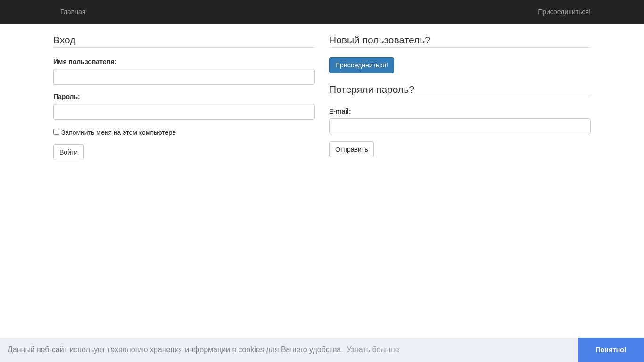Click the Пароль: label
The image size is (644, 362).
[x=66, y=97]
